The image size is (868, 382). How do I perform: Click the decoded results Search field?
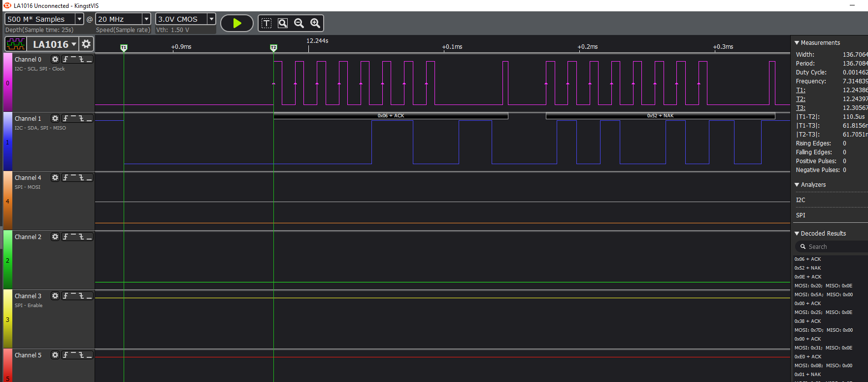point(832,247)
